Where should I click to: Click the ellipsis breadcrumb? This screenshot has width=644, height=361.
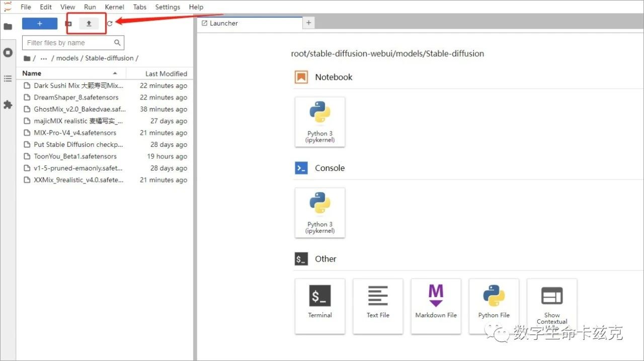point(44,58)
